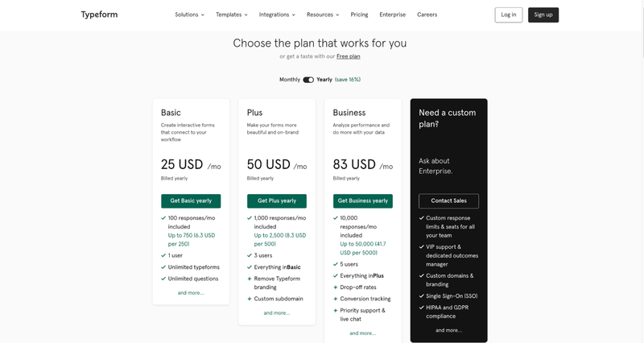Open the Integrations dropdown menu
Viewport: 644px width, 343px height.
pos(277,14)
